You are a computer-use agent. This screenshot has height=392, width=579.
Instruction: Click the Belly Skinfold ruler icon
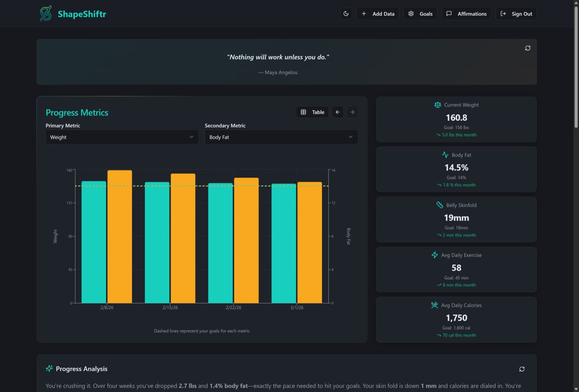(x=440, y=205)
